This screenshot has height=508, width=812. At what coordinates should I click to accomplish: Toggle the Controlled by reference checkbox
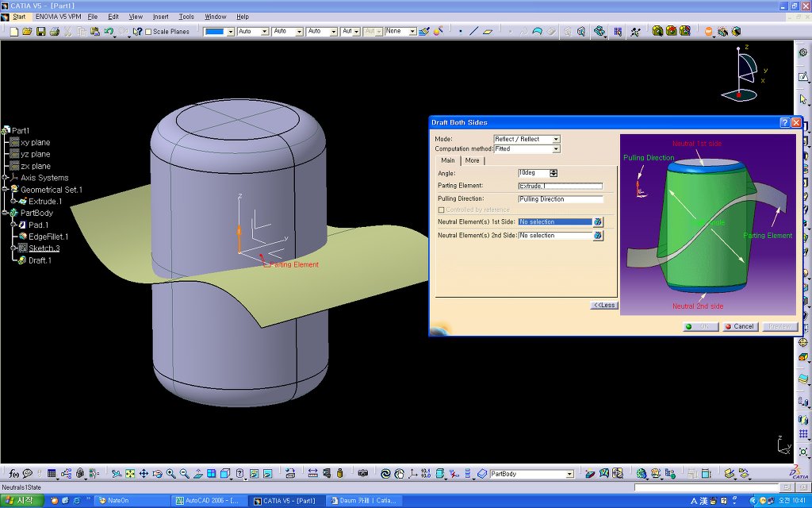[x=441, y=210]
